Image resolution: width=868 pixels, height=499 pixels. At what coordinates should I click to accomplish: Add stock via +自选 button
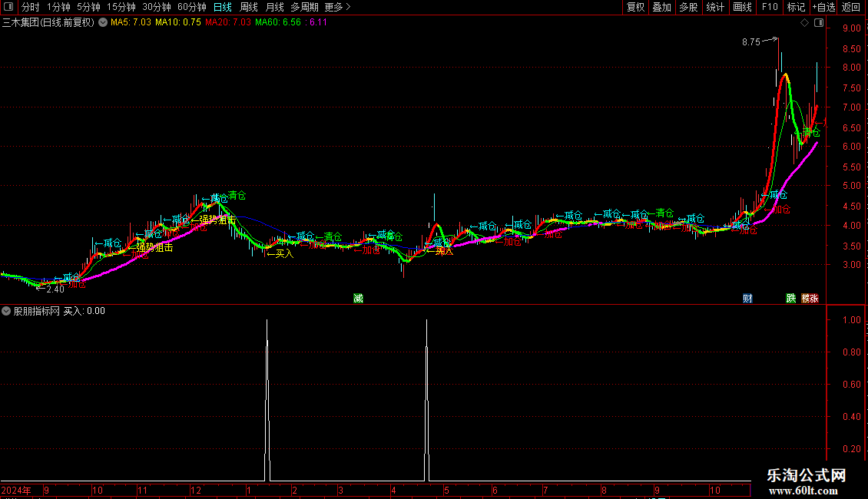(823, 7)
